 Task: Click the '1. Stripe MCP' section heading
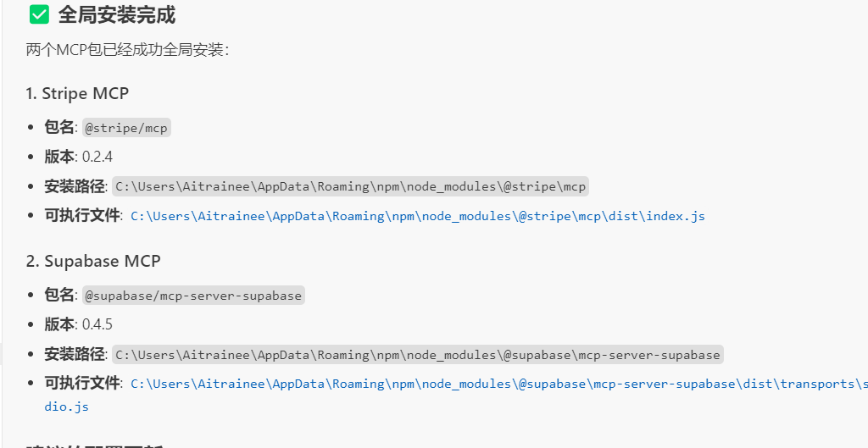[x=77, y=93]
